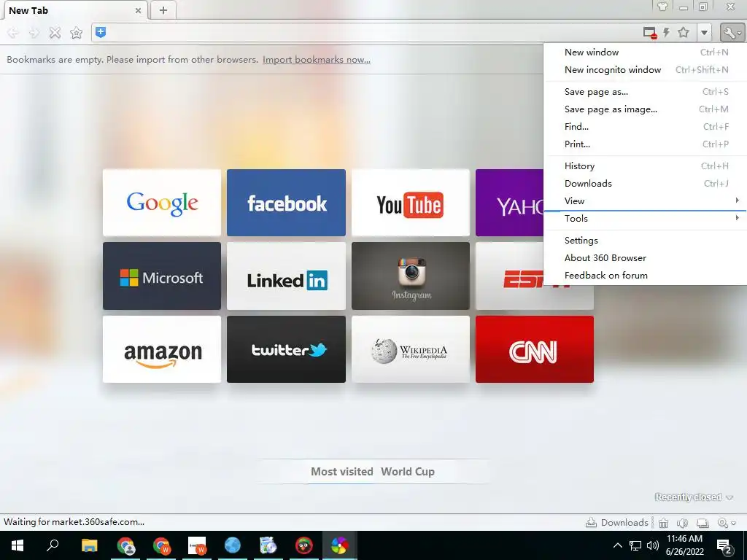Open the Windows Start menu
The height and width of the screenshot is (560, 747).
pyautogui.click(x=18, y=545)
